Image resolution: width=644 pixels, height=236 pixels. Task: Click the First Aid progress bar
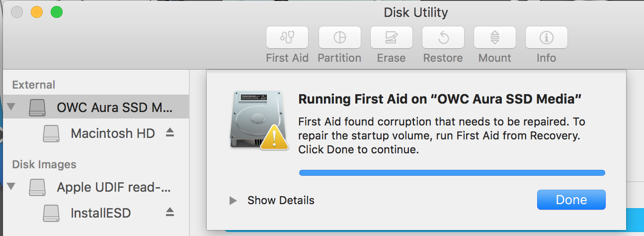[x=452, y=173]
